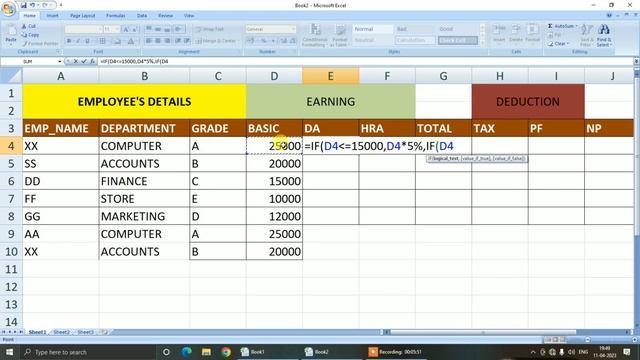Center text horizontally in cell
The height and width of the screenshot is (360, 640).
pyautogui.click(x=158, y=41)
